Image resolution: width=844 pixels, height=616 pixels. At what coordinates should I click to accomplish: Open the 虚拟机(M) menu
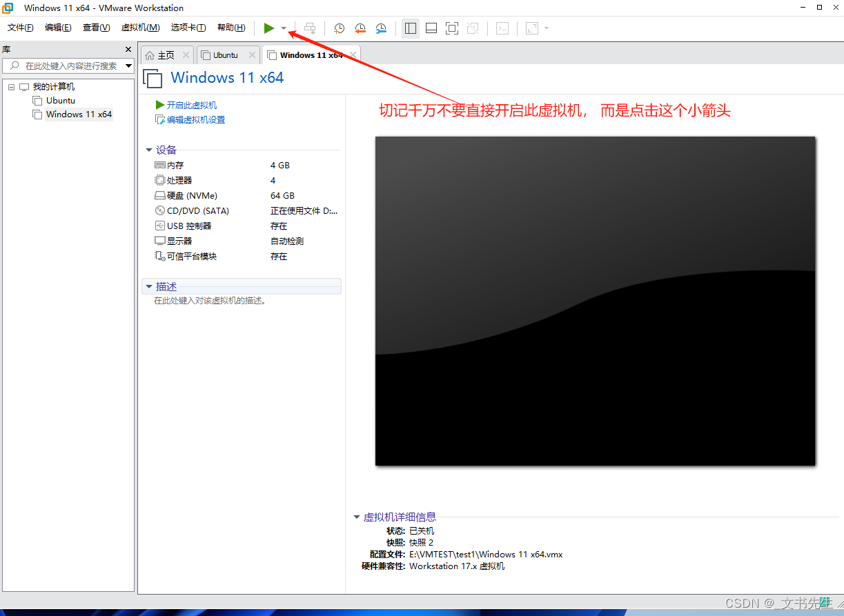click(x=140, y=28)
